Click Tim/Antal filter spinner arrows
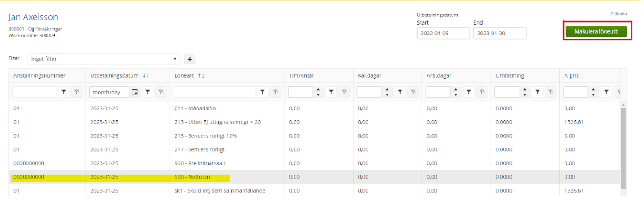The width and height of the screenshot is (644, 202). pyautogui.click(x=318, y=92)
